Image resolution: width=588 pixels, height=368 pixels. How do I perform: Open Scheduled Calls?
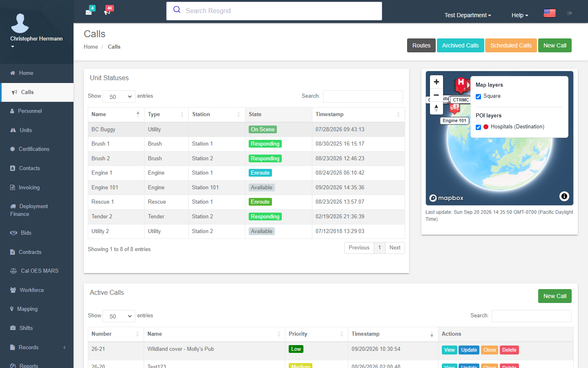click(511, 45)
